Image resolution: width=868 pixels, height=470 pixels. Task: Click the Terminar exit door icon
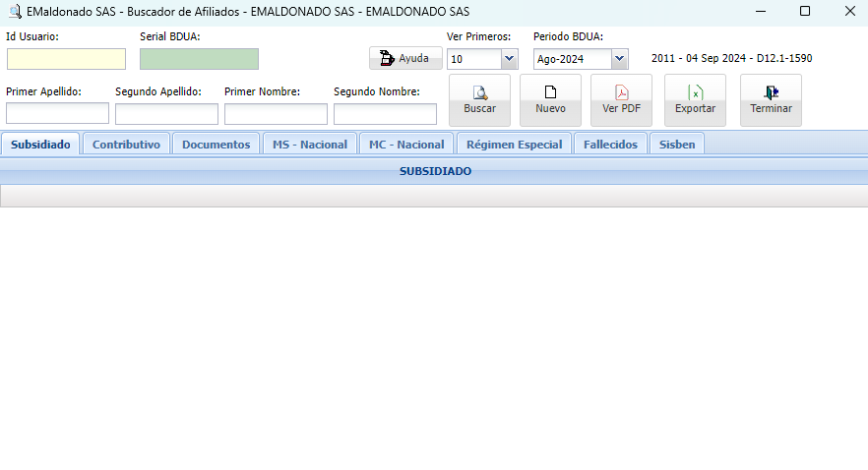tap(771, 92)
